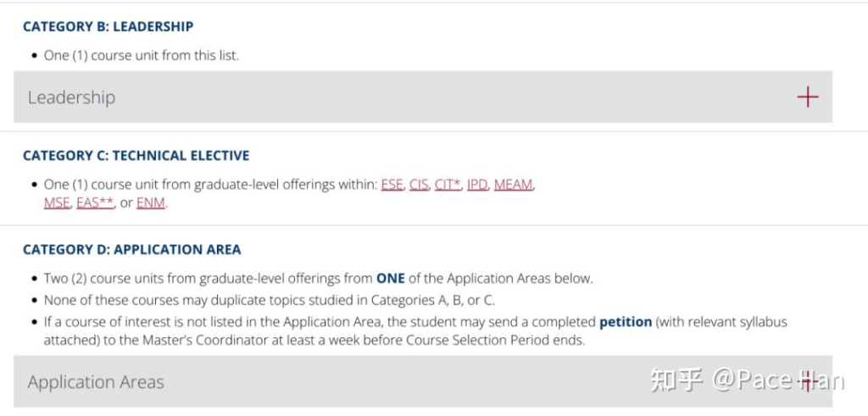This screenshot has height=416, width=868.
Task: Open the ENM link
Action: point(151,203)
